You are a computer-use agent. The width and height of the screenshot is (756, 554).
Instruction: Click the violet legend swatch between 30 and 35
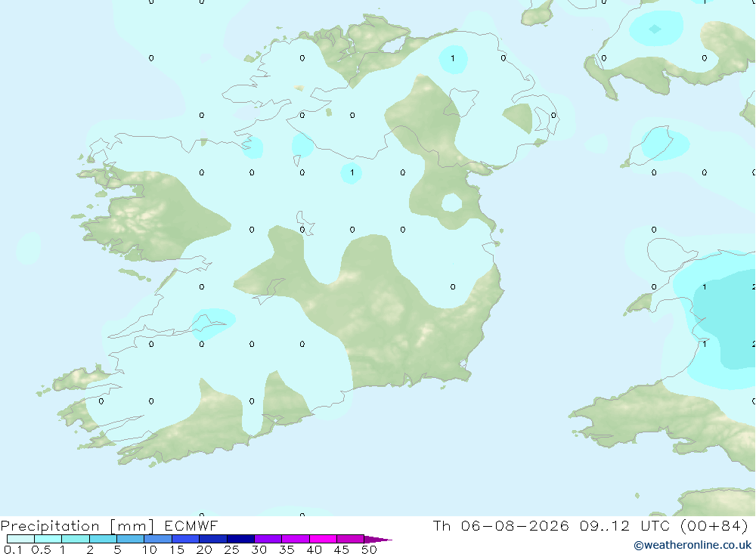268,539
